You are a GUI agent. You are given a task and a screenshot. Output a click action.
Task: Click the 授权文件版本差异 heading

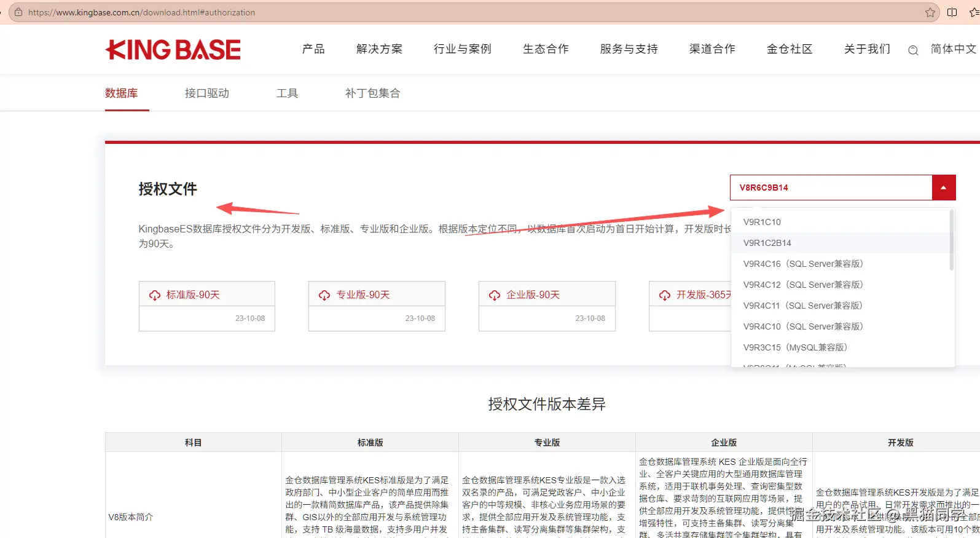[547, 404]
